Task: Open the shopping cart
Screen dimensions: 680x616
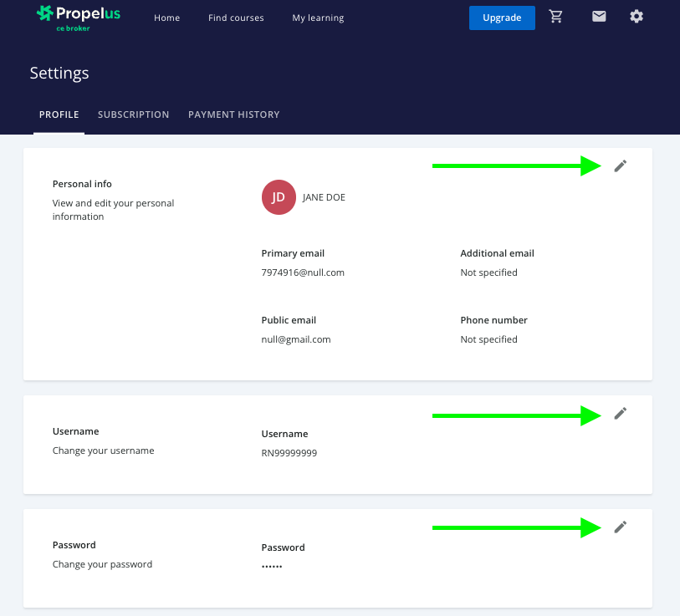Action: pyautogui.click(x=556, y=17)
